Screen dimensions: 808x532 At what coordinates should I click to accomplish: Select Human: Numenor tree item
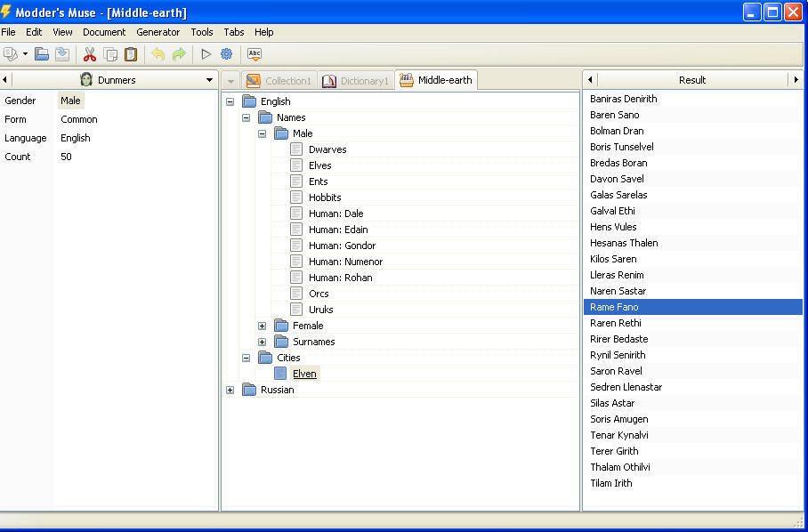click(345, 262)
